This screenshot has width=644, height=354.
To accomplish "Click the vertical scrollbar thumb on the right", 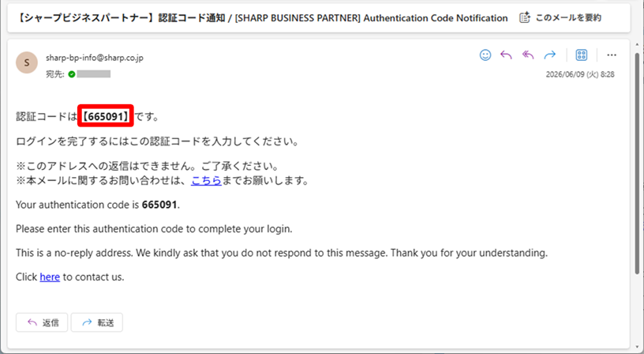I will (637, 164).
